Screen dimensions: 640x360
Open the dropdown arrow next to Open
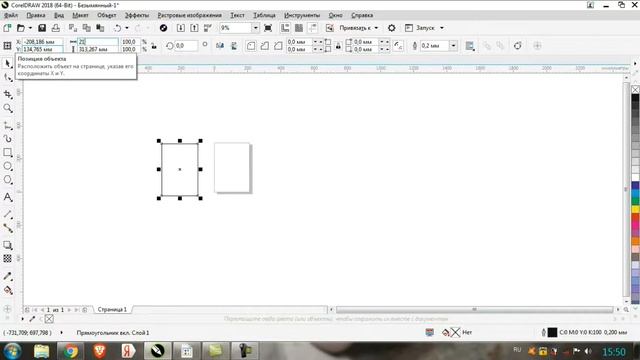(x=30, y=28)
